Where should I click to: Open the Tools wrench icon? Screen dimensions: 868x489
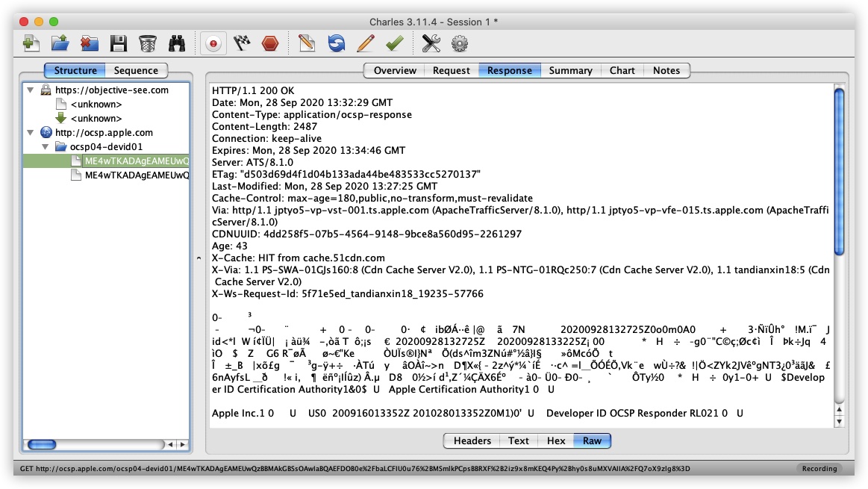pyautogui.click(x=431, y=43)
